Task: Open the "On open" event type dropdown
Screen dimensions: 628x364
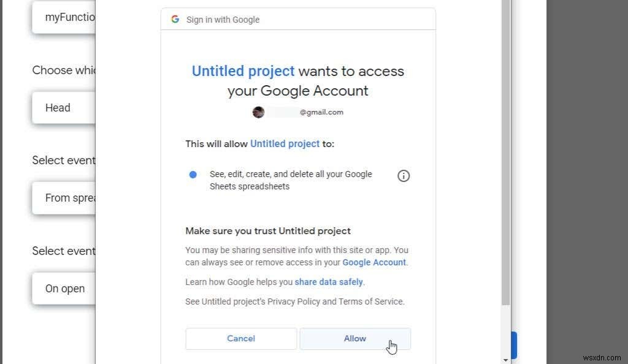Action: (64, 288)
